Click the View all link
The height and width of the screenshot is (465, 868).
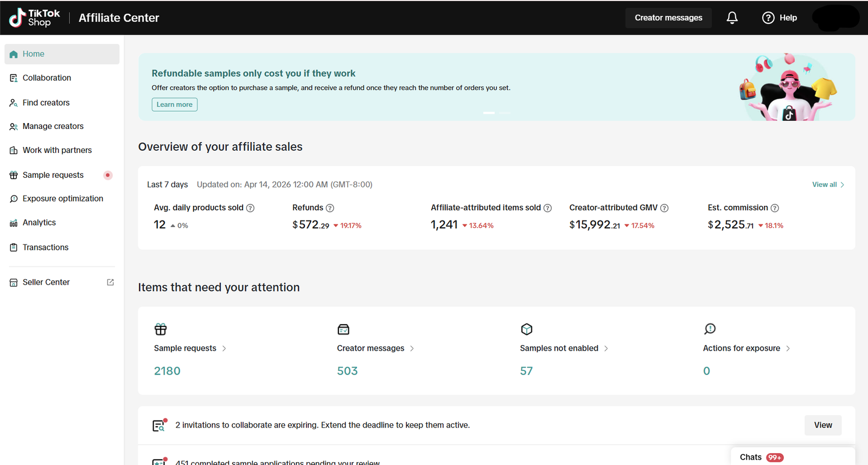click(x=824, y=185)
